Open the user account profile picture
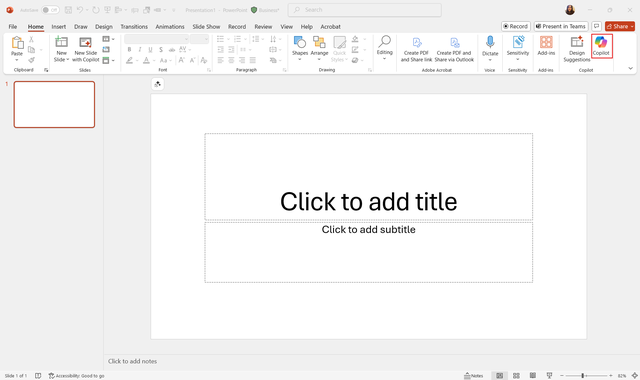Viewport: 640px width, 380px height. 570,10
